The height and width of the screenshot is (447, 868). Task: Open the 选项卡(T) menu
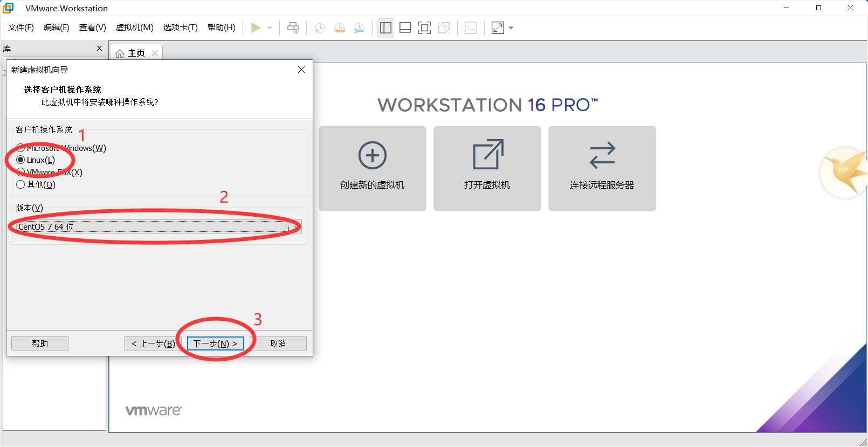click(x=181, y=27)
